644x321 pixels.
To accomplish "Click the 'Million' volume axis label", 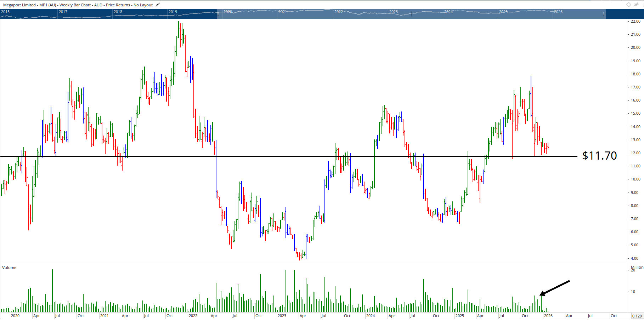I will tap(636, 267).
